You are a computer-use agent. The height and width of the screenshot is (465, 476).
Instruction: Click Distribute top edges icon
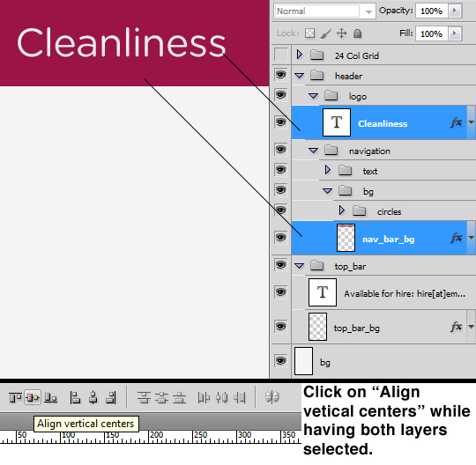tap(144, 397)
